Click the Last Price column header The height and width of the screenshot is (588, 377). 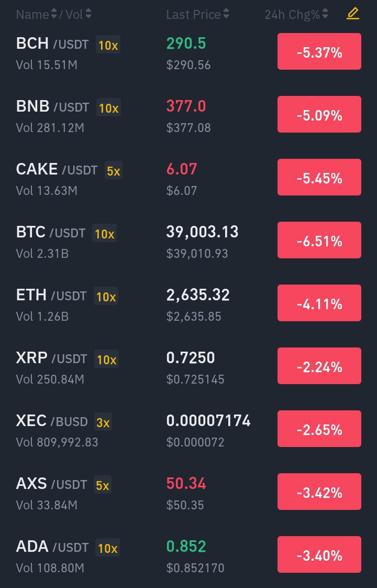tap(193, 14)
